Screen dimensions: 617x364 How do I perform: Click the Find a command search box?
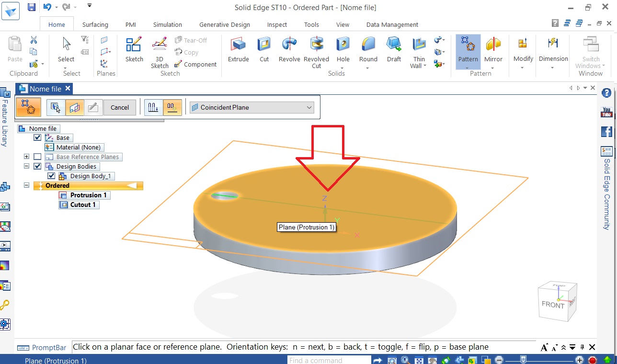[328, 360]
